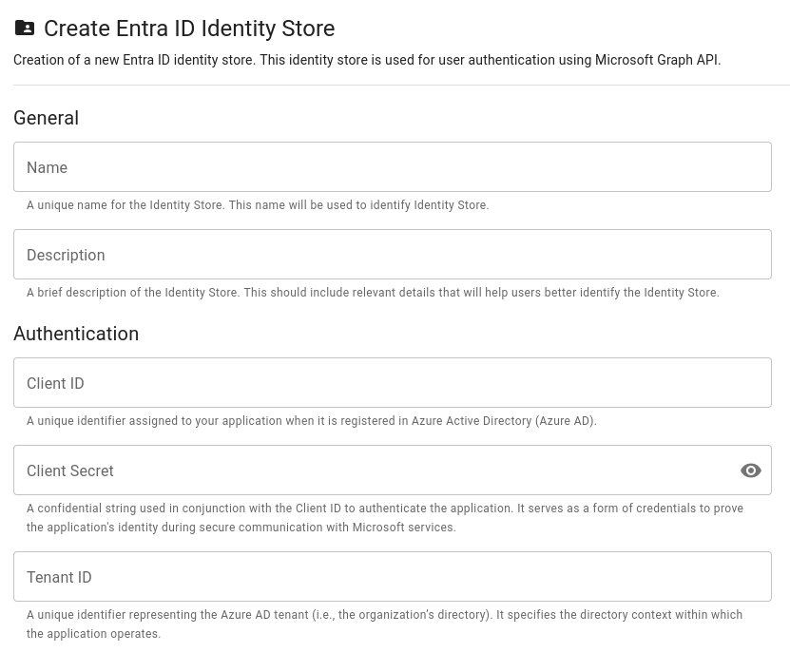Click the "the application operates." hint line
The width and height of the screenshot is (790, 672).
pos(94,634)
